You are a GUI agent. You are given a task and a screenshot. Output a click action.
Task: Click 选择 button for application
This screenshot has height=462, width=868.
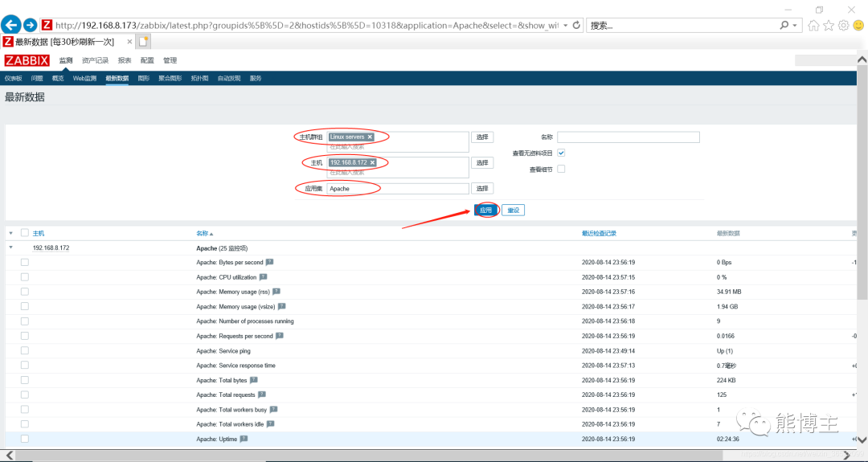click(482, 189)
